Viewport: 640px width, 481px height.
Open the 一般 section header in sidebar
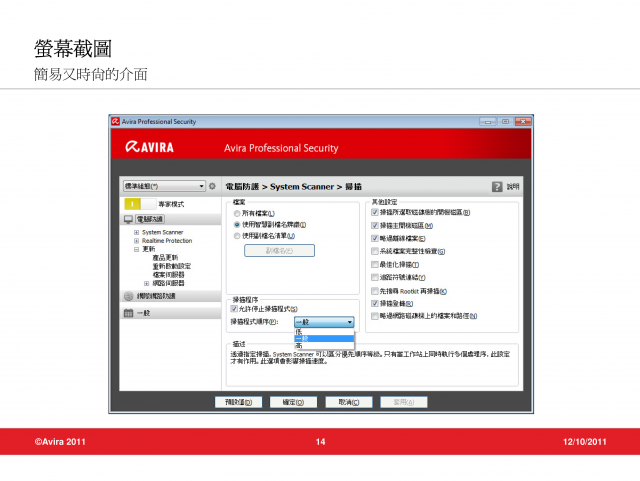click(x=170, y=313)
